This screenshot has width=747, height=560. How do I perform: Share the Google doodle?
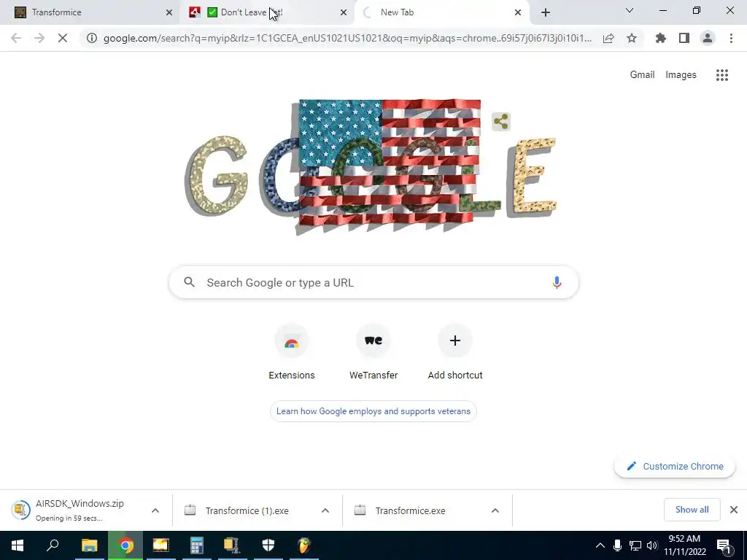500,122
